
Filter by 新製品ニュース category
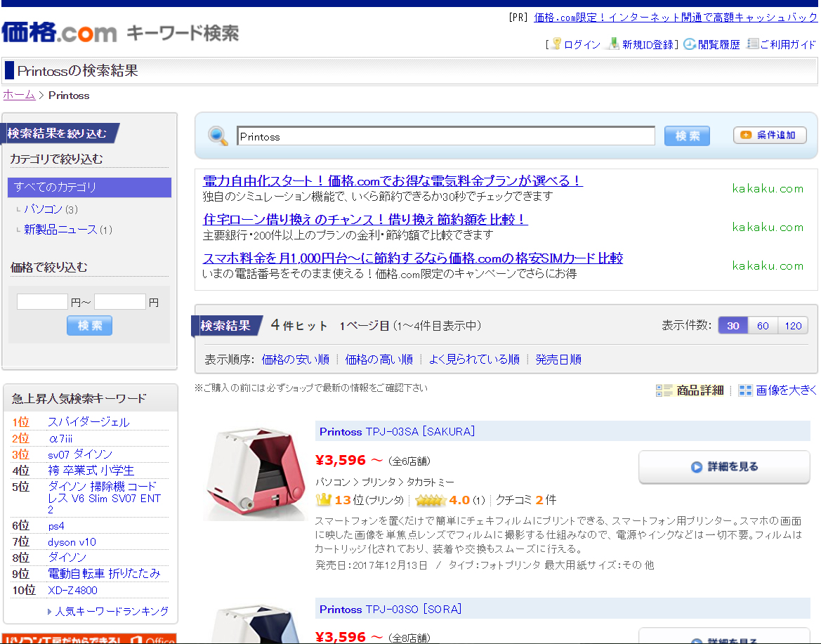[x=60, y=230]
